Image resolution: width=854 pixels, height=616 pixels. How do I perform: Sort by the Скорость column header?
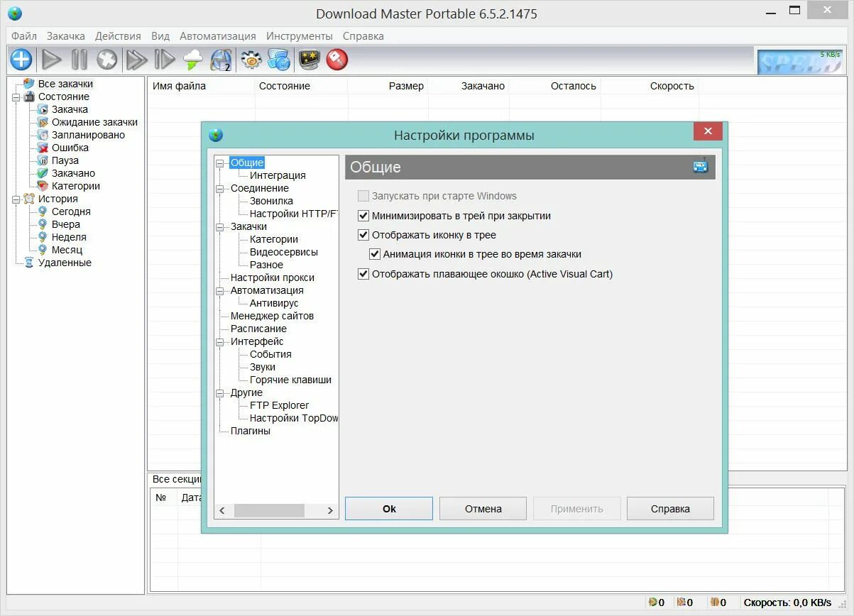pyautogui.click(x=650, y=86)
